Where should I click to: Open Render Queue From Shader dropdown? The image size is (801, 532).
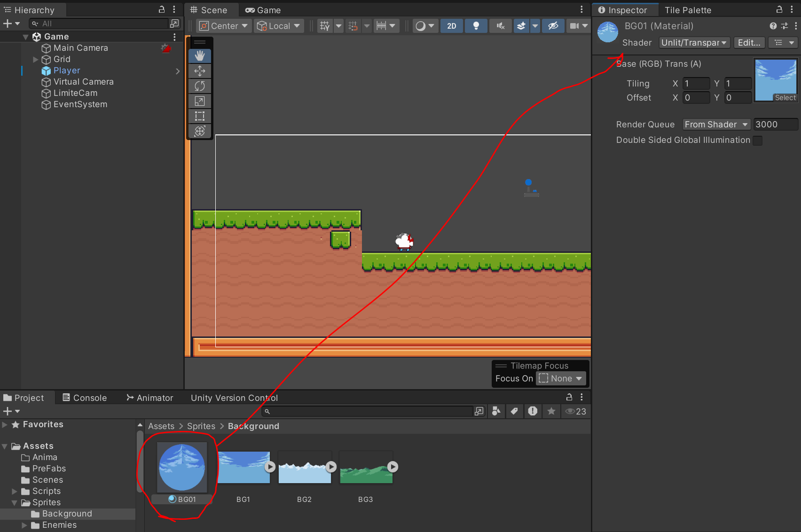point(716,125)
